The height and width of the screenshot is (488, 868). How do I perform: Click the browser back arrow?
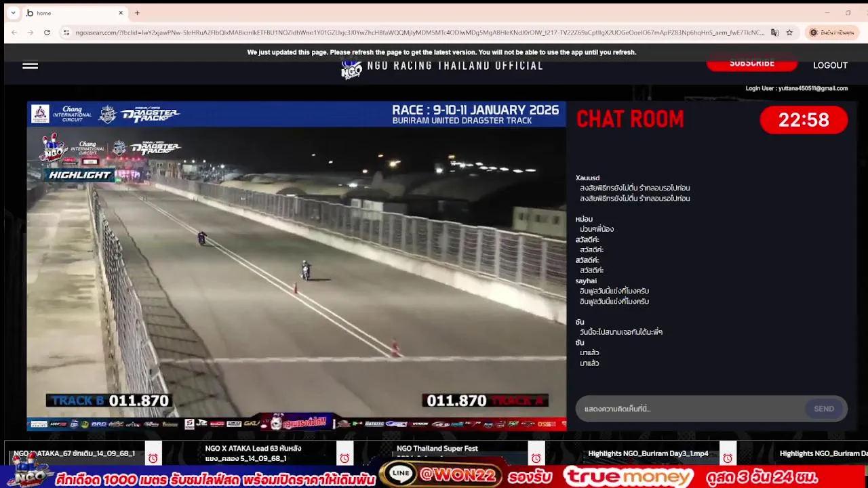point(14,33)
